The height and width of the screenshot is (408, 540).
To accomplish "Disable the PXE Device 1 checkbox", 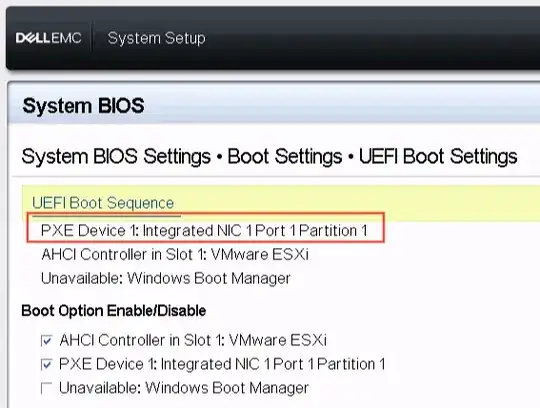I will [46, 364].
